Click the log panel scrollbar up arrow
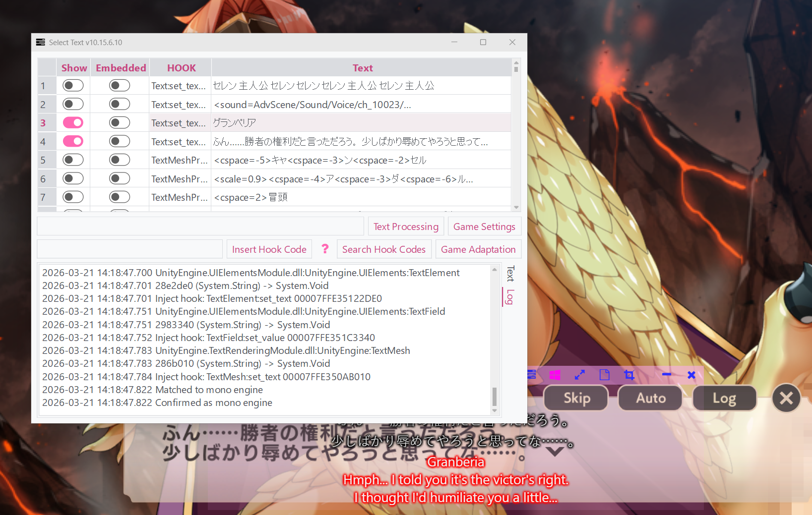This screenshot has height=515, width=812. point(494,270)
